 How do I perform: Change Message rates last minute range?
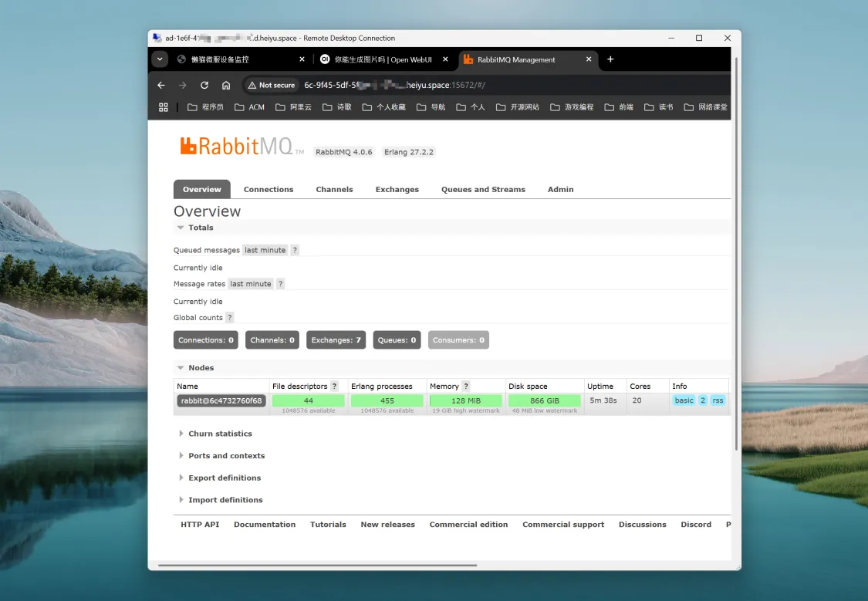(251, 284)
